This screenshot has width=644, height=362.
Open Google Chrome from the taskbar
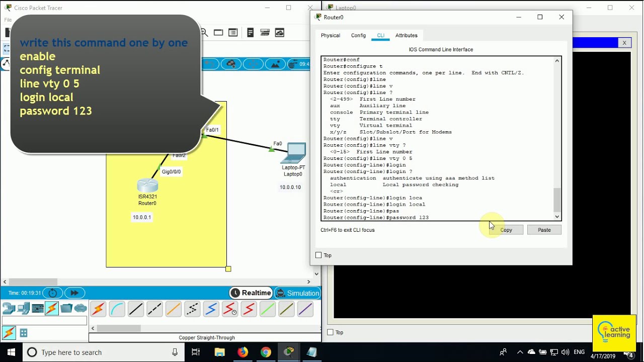click(266, 352)
